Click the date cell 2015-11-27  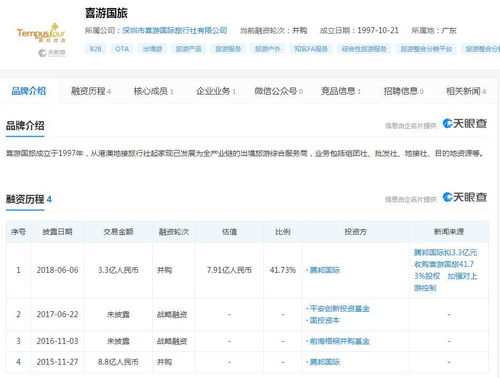pyautogui.click(x=57, y=362)
